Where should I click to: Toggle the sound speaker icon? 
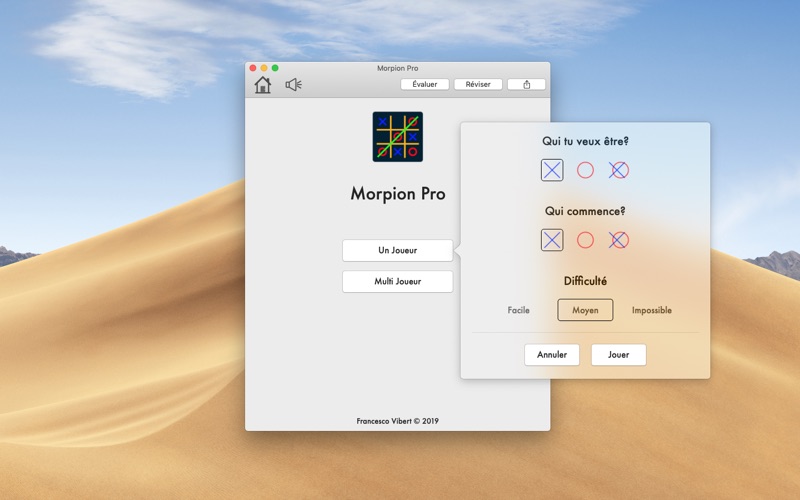click(293, 85)
